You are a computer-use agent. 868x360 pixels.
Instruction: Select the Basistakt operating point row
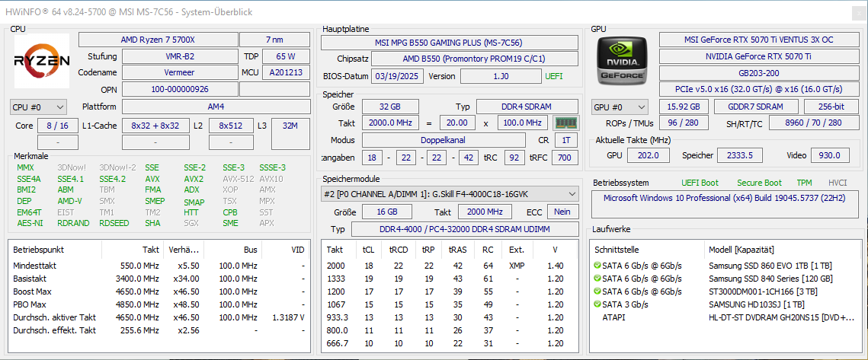click(x=159, y=278)
